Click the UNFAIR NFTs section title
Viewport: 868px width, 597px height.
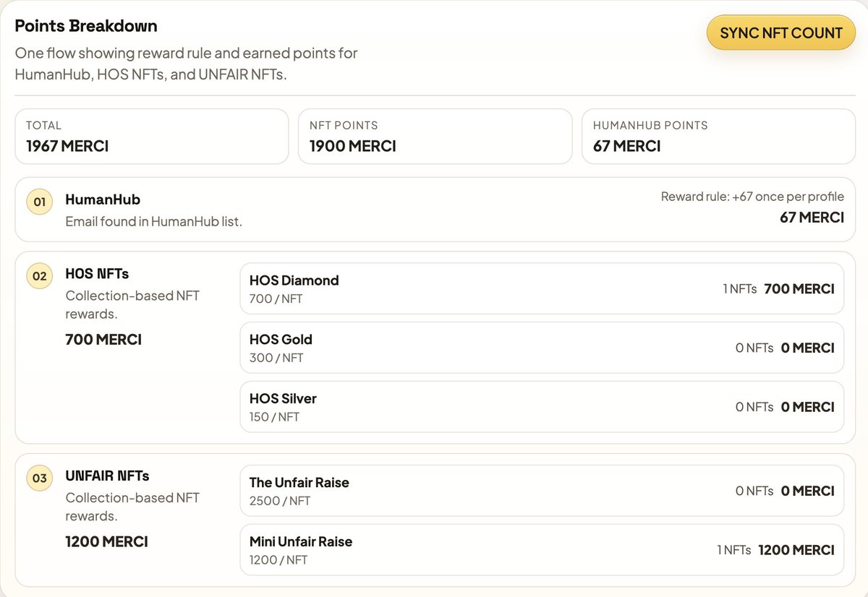(107, 476)
